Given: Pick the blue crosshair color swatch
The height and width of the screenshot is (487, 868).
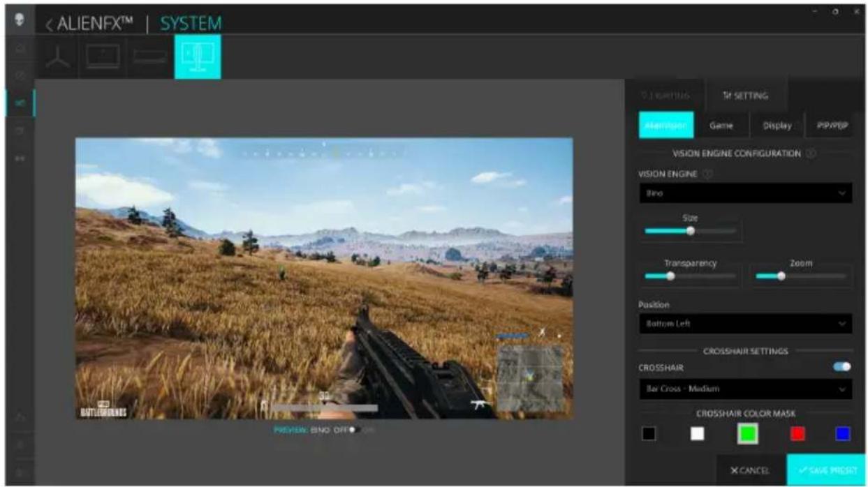Looking at the screenshot, I should pyautogui.click(x=843, y=434).
